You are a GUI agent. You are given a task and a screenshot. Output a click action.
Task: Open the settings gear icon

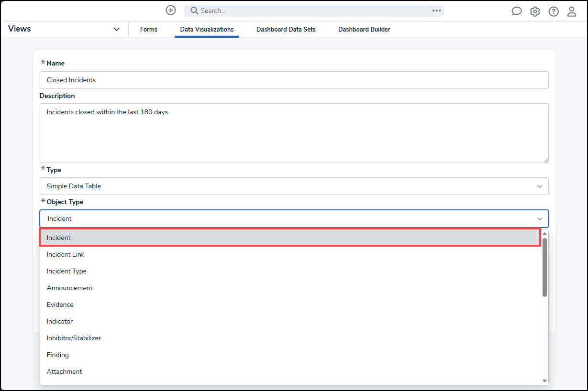pos(535,11)
